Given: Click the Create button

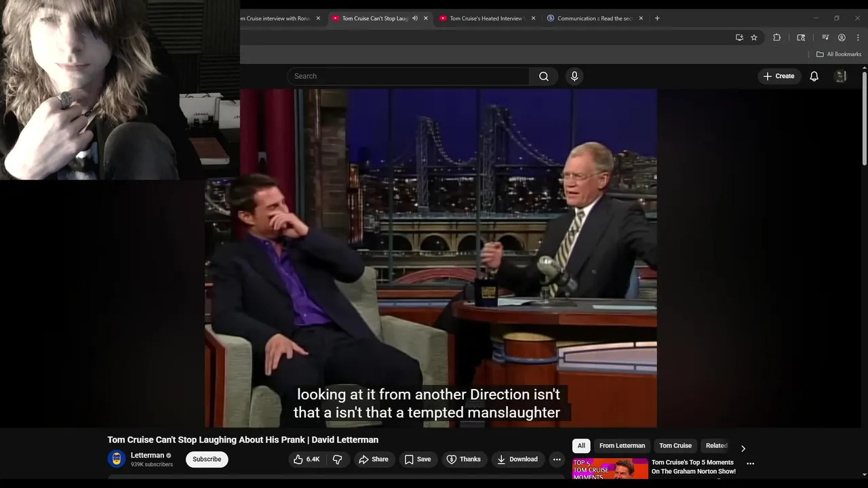Looking at the screenshot, I should point(778,76).
